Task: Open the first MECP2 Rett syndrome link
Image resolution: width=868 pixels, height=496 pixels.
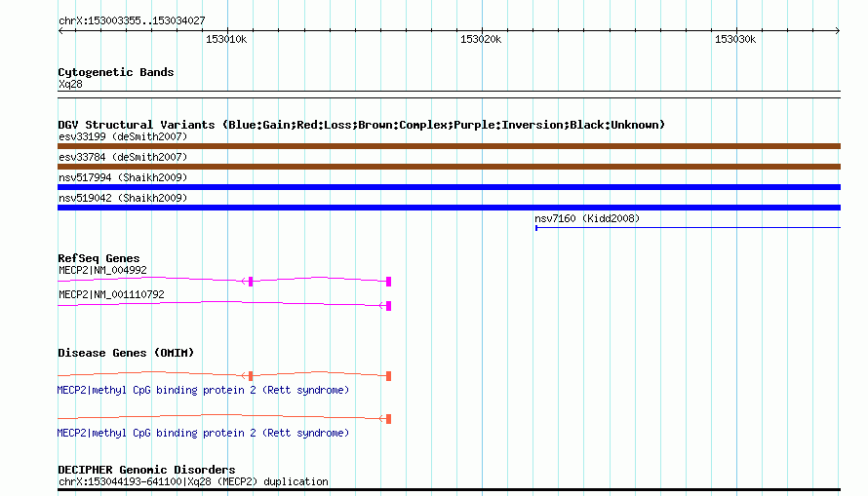Action: pyautogui.click(x=203, y=391)
